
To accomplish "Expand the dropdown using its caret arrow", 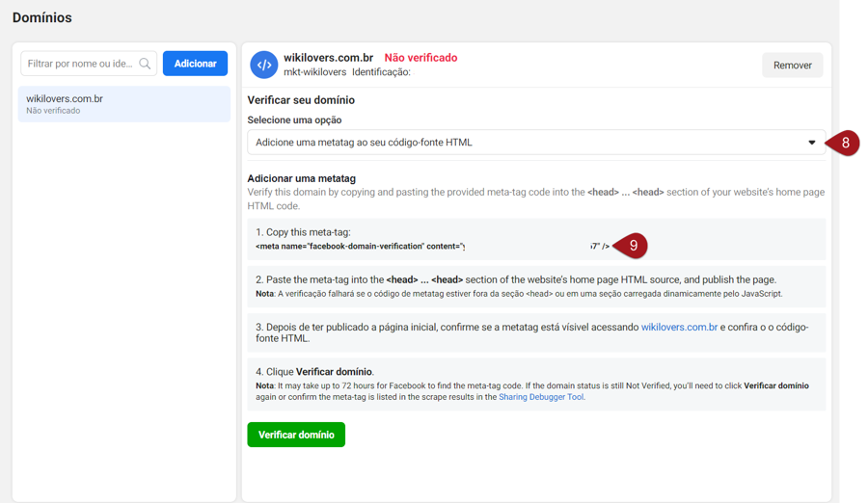I will (x=811, y=143).
